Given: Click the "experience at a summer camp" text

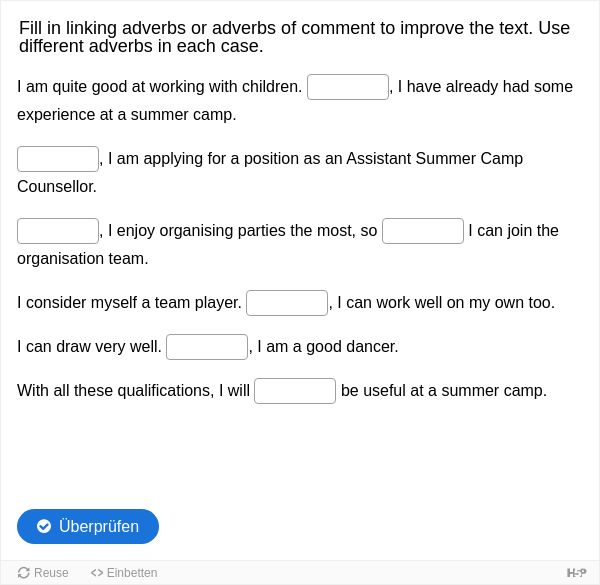Looking at the screenshot, I should (x=127, y=115).
